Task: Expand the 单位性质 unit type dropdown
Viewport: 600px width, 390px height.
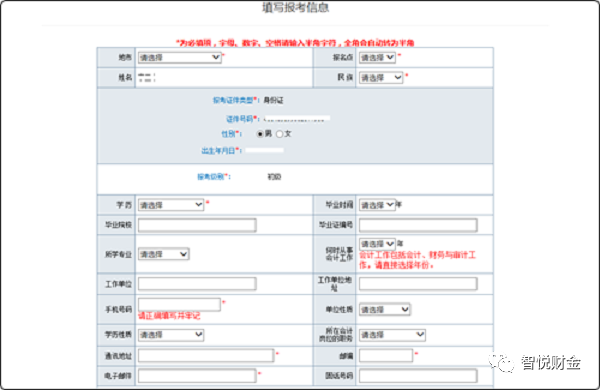Action: coord(385,310)
